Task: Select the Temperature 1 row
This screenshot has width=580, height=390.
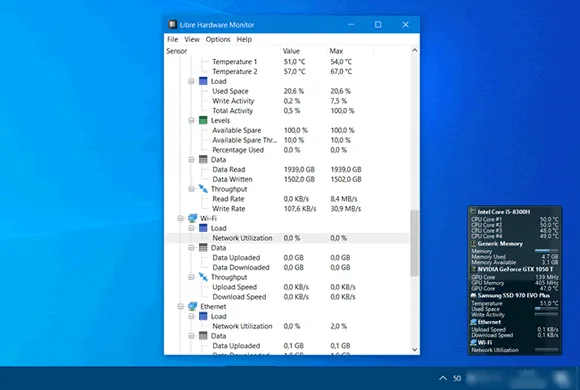Action: coord(287,61)
